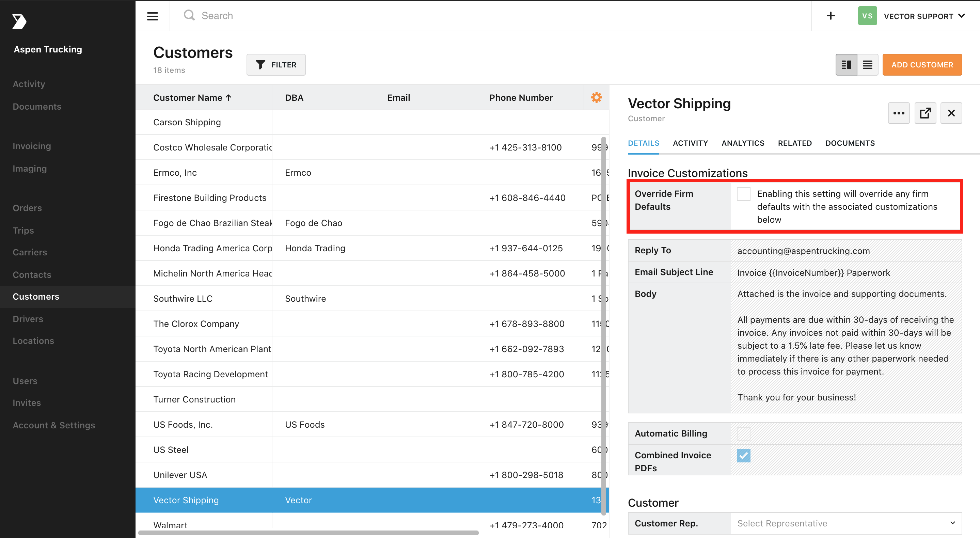Click the Email column header
Viewport: 980px width, 538px height.
(x=398, y=98)
